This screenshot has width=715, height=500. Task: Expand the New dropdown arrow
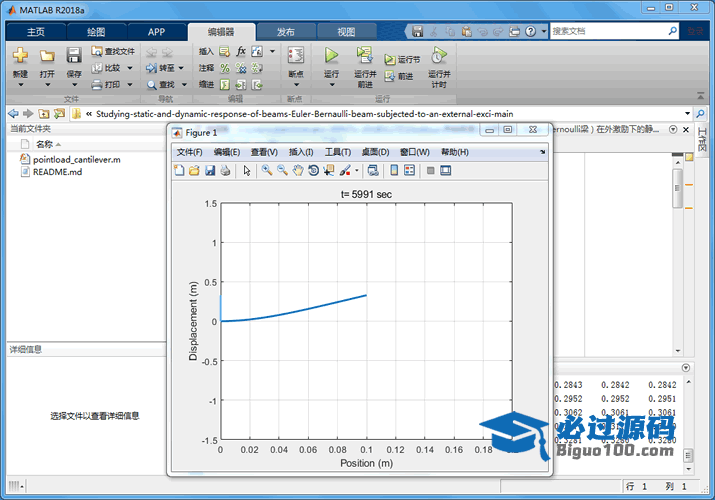point(21,85)
